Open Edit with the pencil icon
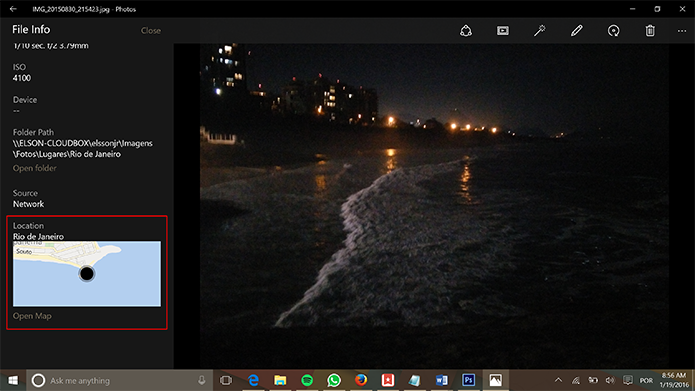 577,31
